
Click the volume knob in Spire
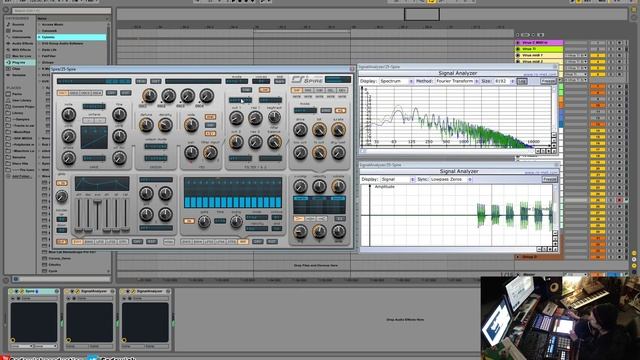pyautogui.click(x=338, y=187)
